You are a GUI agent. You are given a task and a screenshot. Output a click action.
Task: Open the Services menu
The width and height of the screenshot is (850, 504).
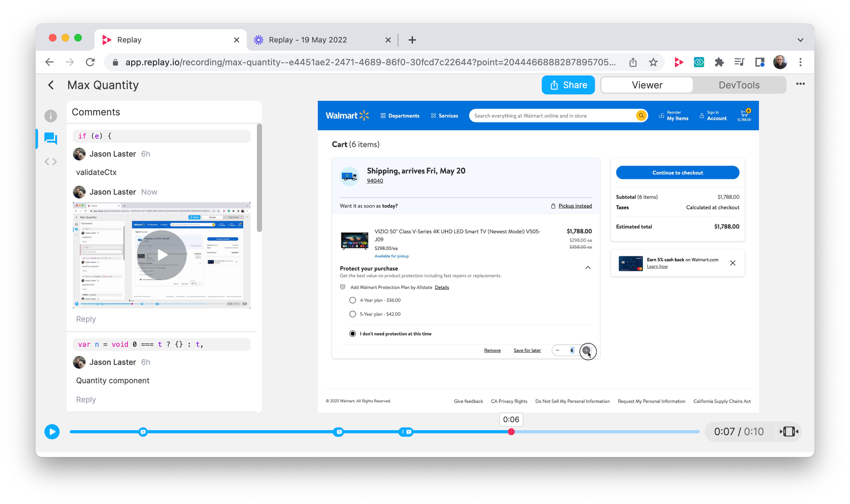point(445,116)
